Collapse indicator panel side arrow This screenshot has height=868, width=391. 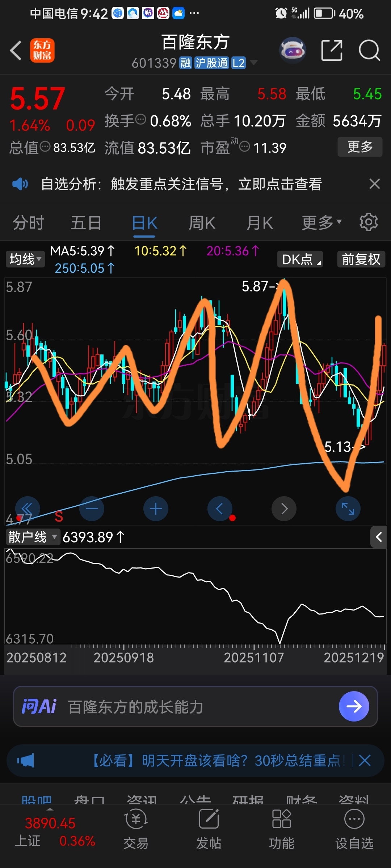point(379,537)
